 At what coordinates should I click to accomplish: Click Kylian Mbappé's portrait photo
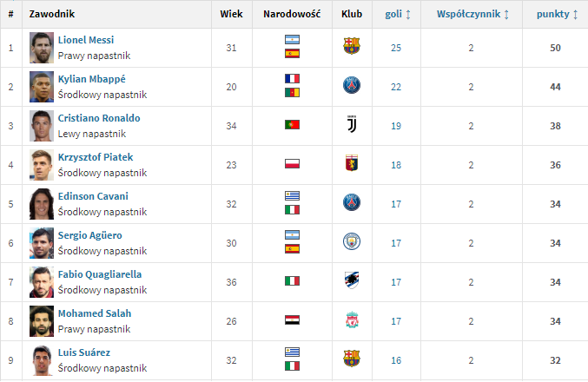click(42, 87)
